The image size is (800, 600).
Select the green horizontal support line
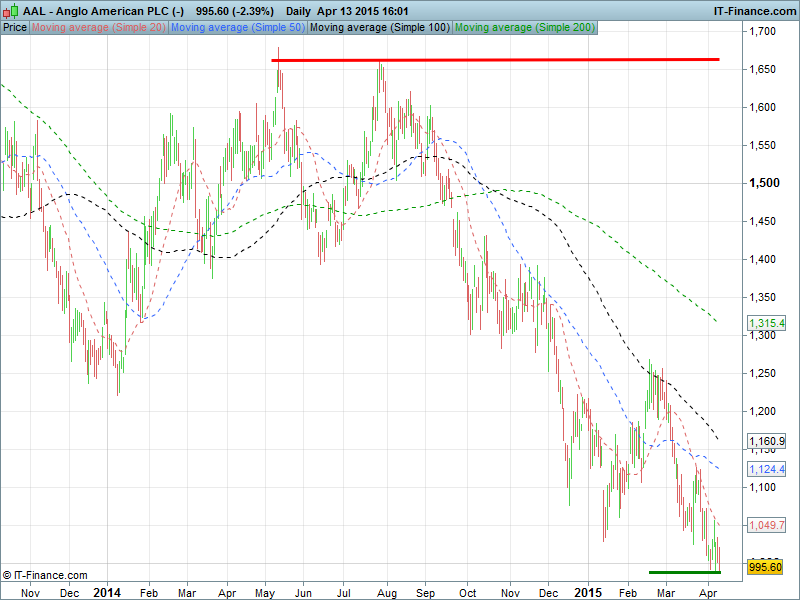click(x=684, y=572)
